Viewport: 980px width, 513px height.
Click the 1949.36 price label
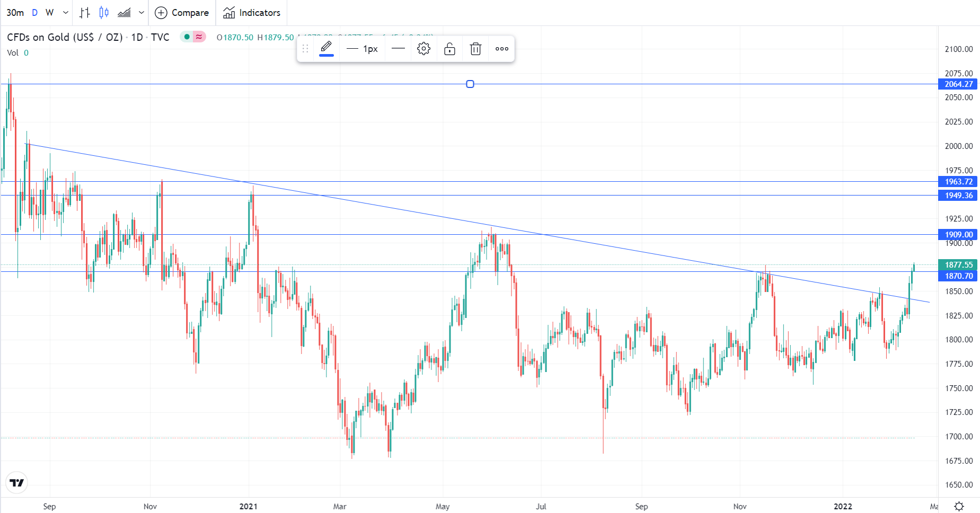958,196
